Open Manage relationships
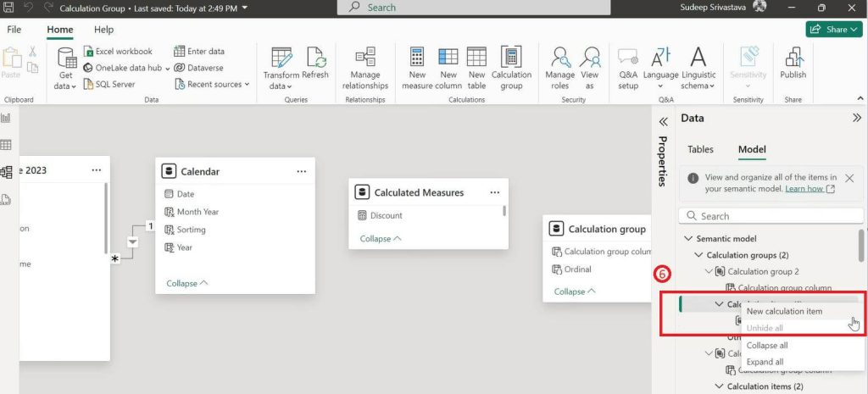868x394 pixels. click(365, 69)
